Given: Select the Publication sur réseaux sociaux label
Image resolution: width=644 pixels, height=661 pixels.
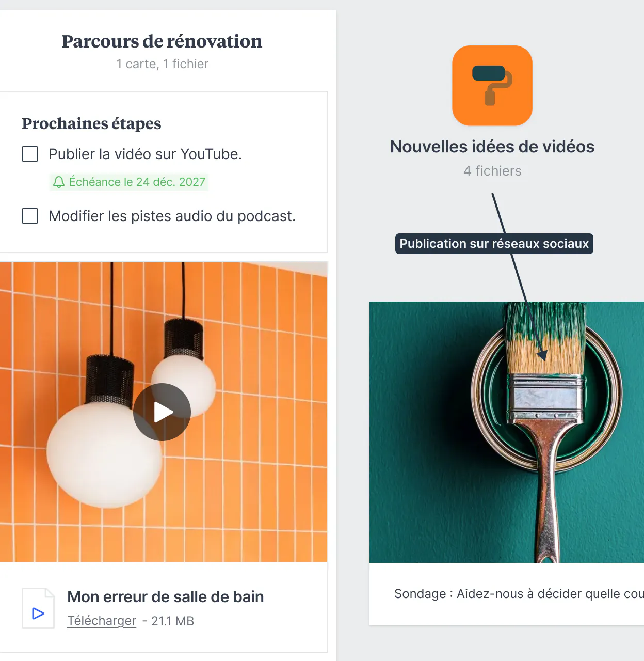Looking at the screenshot, I should (x=494, y=244).
